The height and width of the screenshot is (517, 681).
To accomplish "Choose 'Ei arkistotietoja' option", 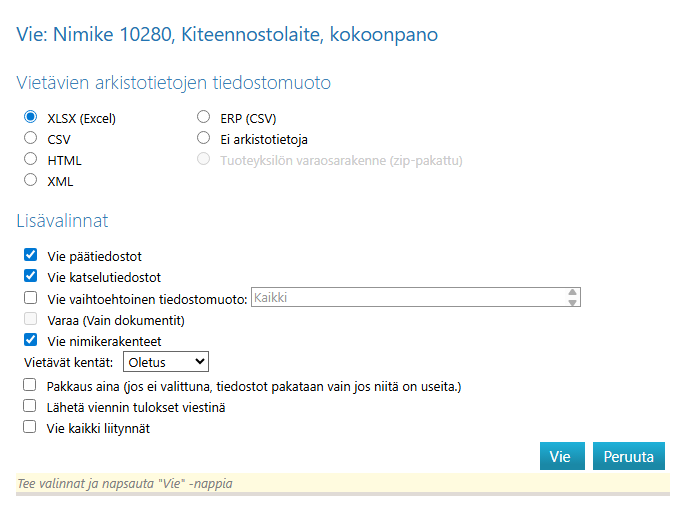I will point(203,138).
